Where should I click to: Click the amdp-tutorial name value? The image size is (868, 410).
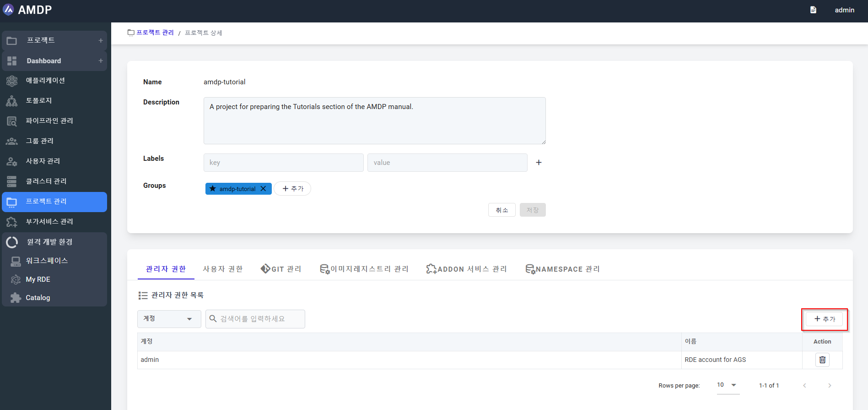[224, 82]
